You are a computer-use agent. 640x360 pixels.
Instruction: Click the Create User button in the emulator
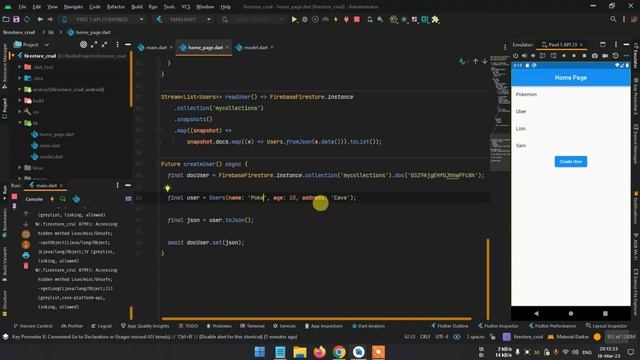[571, 162]
